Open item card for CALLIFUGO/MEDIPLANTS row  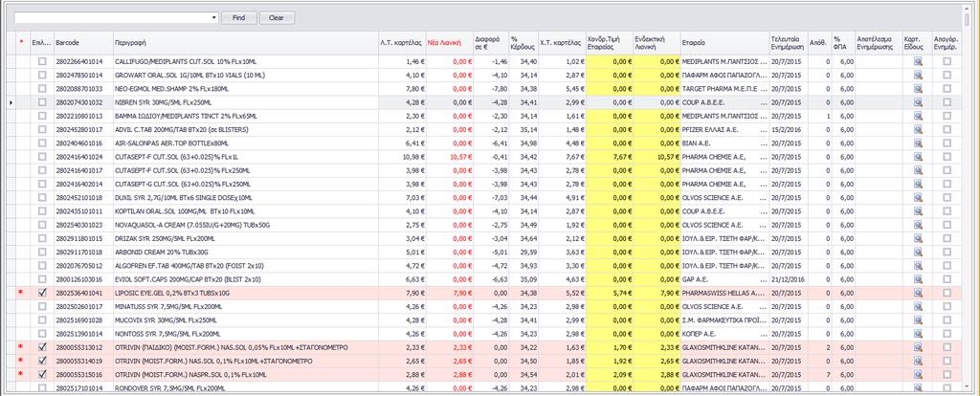pyautogui.click(x=918, y=61)
